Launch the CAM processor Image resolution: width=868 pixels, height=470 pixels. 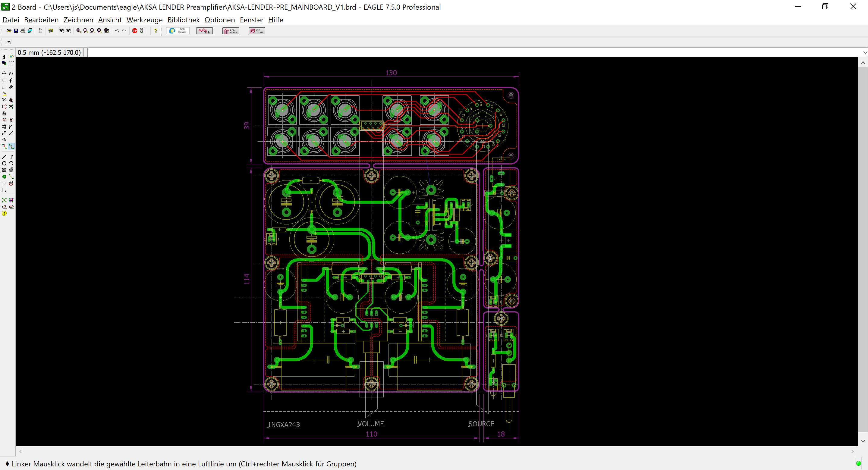[x=30, y=31]
